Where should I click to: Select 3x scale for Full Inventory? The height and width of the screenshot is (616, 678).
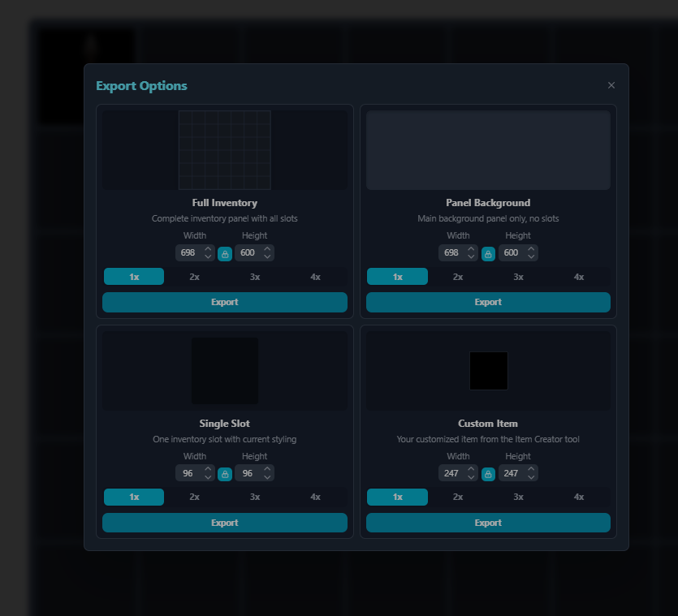coord(255,277)
